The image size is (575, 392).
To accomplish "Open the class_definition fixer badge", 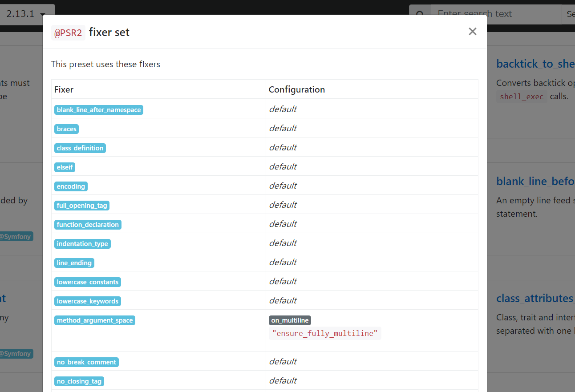I will [80, 148].
